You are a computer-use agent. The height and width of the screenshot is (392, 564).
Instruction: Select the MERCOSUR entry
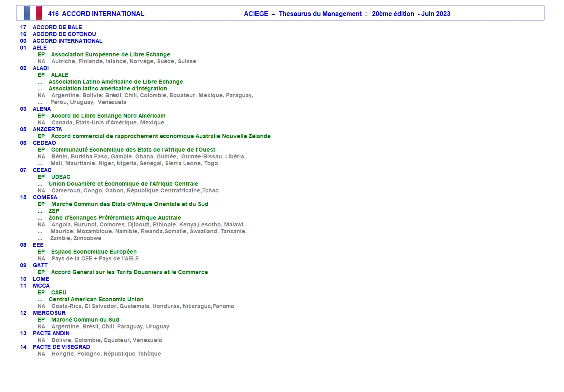(x=49, y=313)
